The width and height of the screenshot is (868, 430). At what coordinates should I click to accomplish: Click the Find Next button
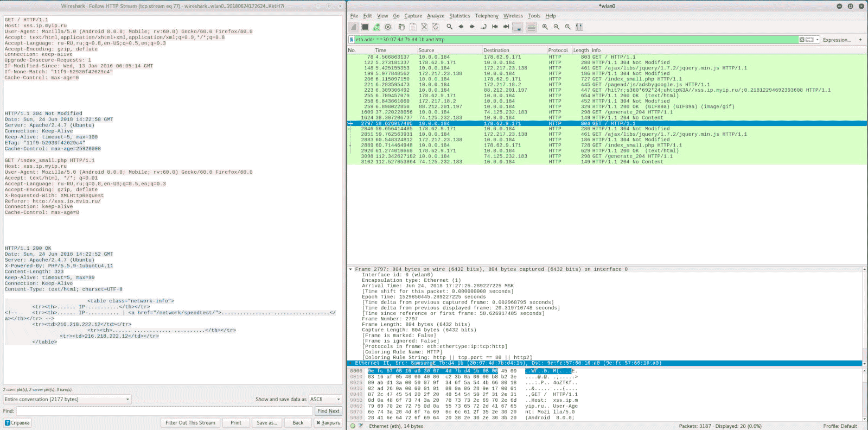pos(328,411)
